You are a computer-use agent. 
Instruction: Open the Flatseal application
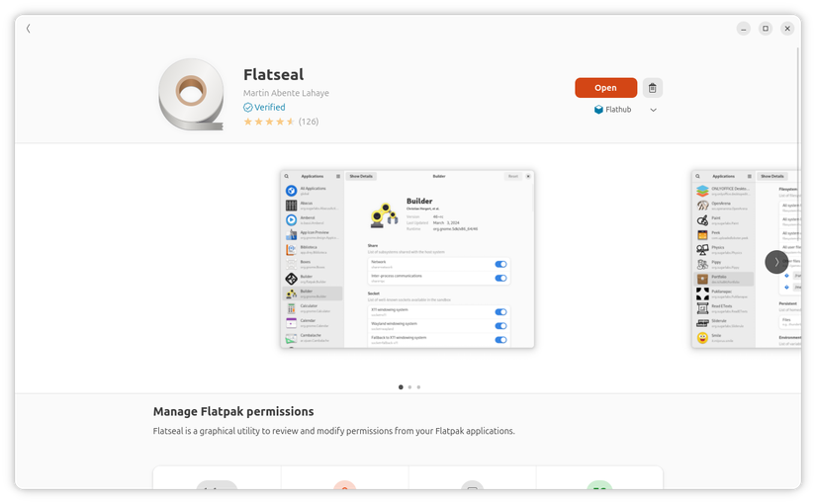click(605, 88)
